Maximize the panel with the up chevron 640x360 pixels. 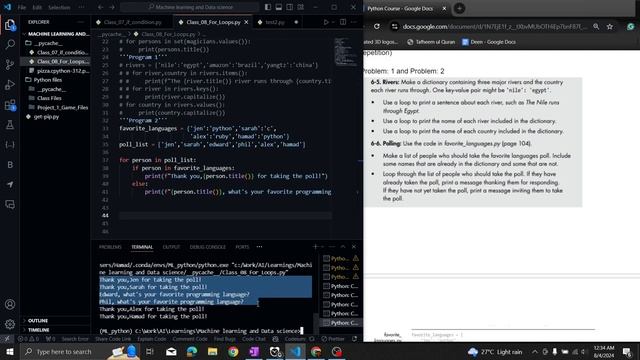click(x=343, y=247)
